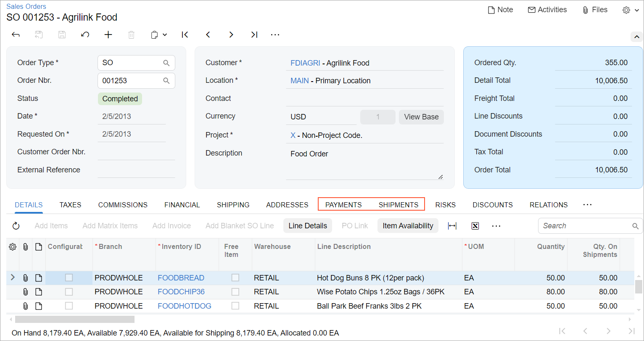This screenshot has height=341, width=644.
Task: Collapse the summary form panel chevron
Action: click(x=636, y=37)
